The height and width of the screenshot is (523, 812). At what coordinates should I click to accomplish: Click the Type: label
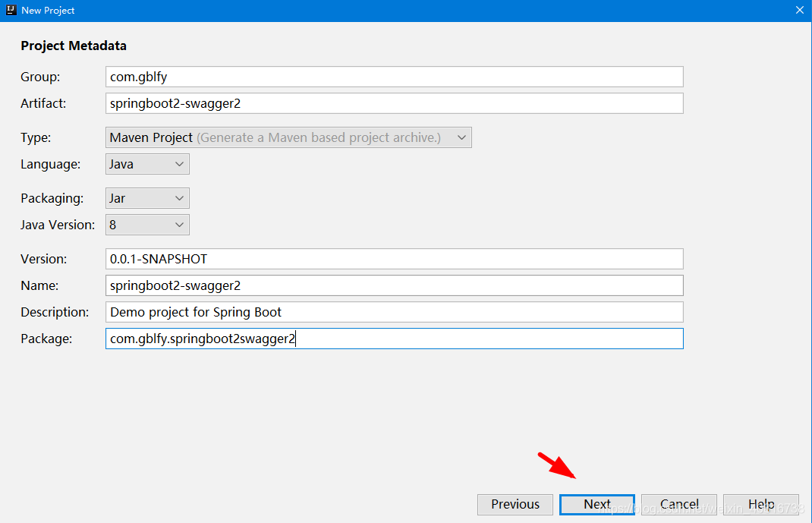point(36,137)
